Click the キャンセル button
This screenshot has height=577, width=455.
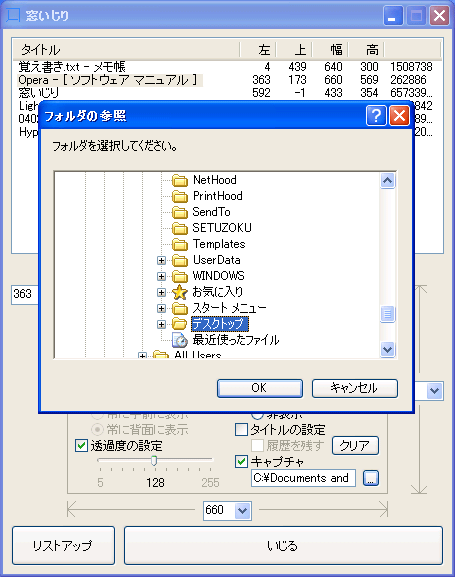point(355,388)
